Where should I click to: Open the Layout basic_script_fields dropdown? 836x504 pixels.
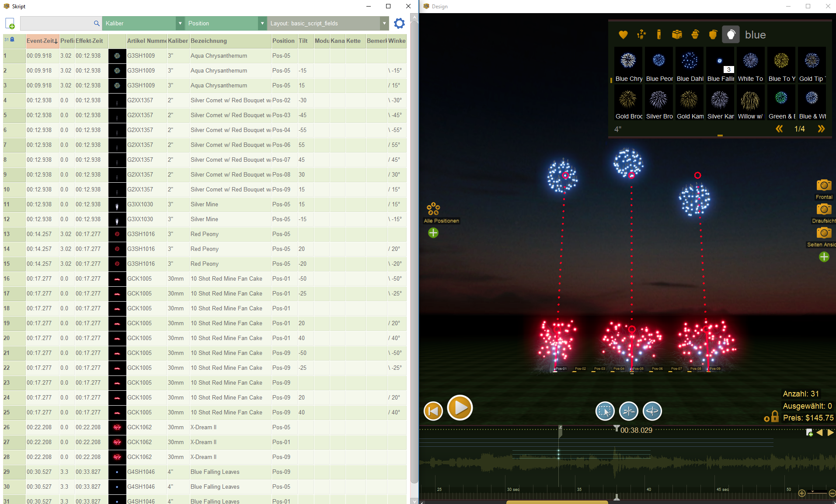(x=384, y=24)
